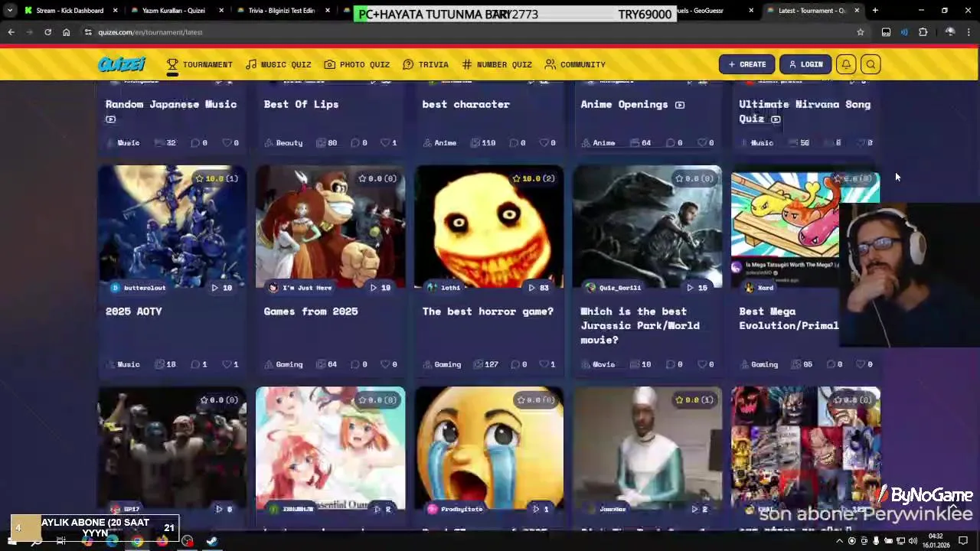Click video icon next to Anime Openings

point(680,105)
